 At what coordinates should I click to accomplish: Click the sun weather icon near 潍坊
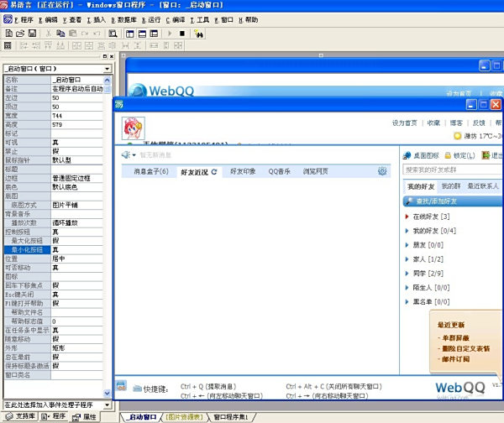[x=458, y=136]
